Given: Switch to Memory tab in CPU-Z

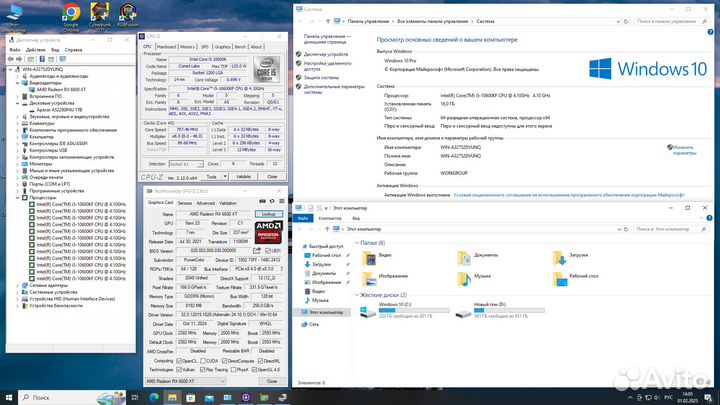Looking at the screenshot, I should coord(187,47).
